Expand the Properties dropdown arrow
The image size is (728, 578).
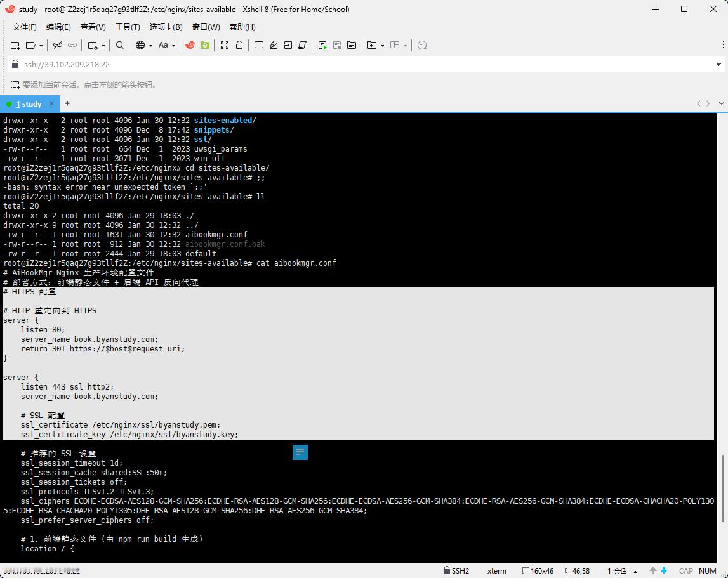tap(103, 46)
